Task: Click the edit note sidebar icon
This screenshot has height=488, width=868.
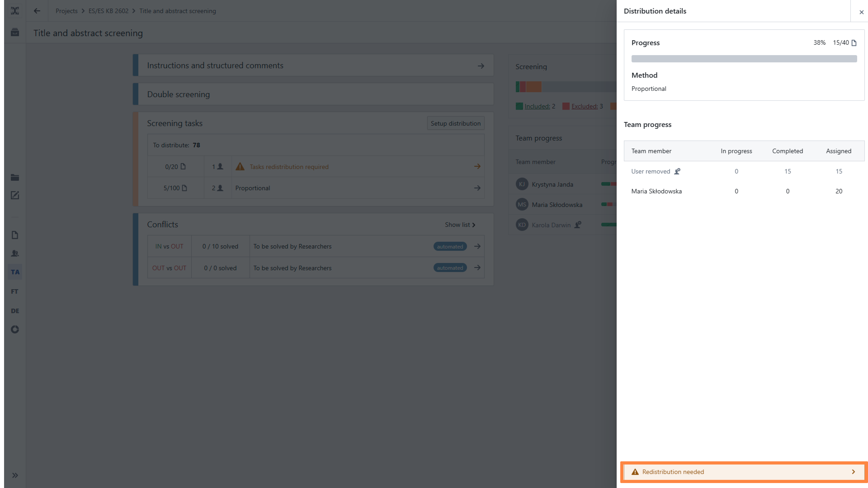Action: click(x=15, y=195)
